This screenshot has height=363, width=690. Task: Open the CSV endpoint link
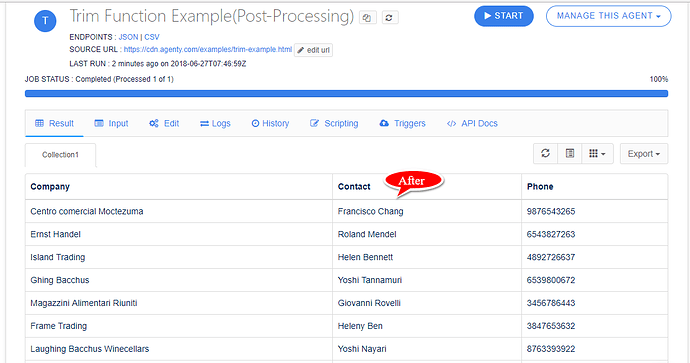point(152,37)
